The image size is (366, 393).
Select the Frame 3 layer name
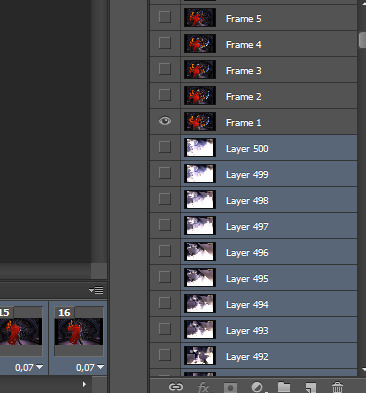(244, 71)
